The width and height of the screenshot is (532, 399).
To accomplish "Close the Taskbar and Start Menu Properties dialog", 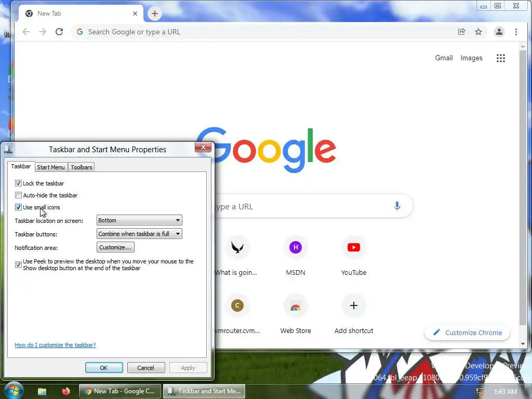I will pos(203,147).
